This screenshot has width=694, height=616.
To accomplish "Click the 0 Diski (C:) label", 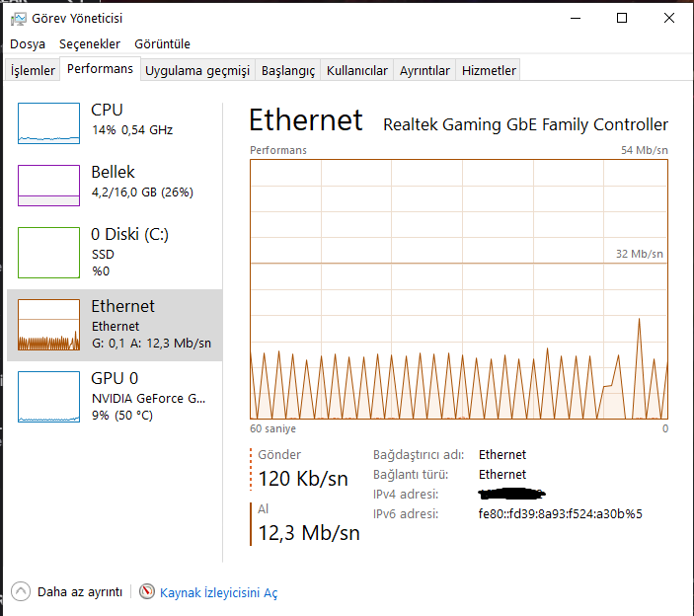I will point(129,234).
